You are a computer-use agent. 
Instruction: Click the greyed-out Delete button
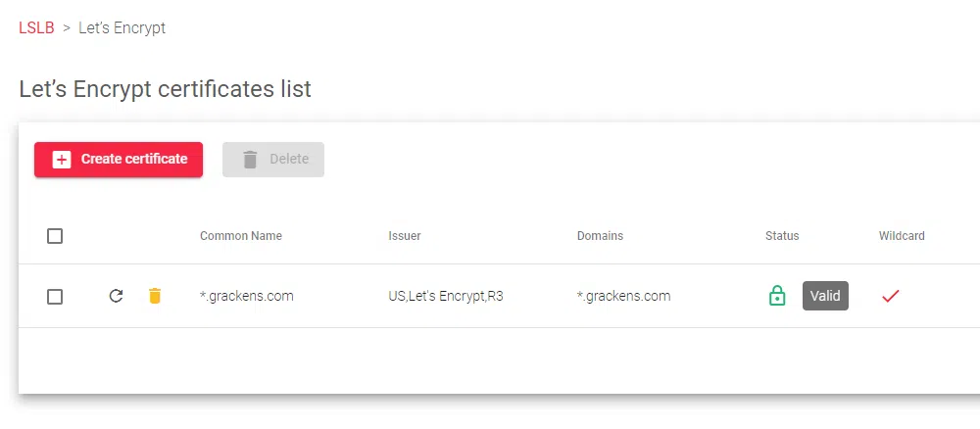[273, 160]
